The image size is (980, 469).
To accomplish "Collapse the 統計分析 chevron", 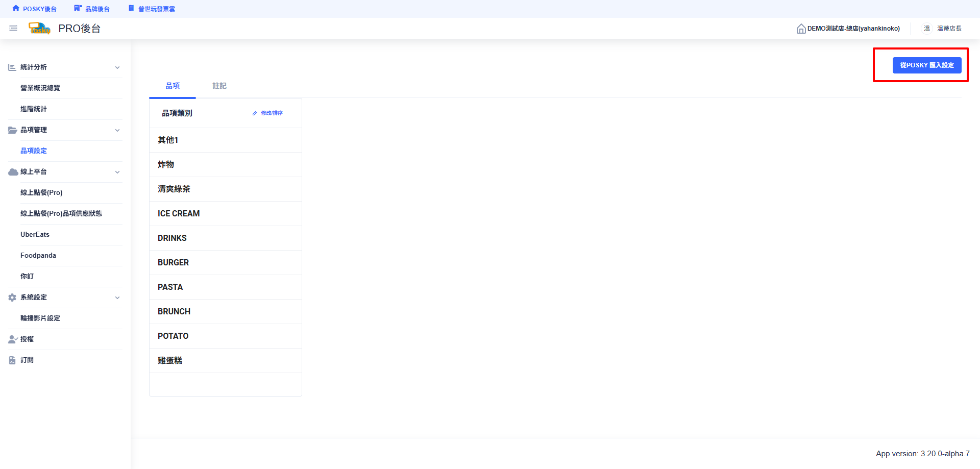I will [117, 67].
